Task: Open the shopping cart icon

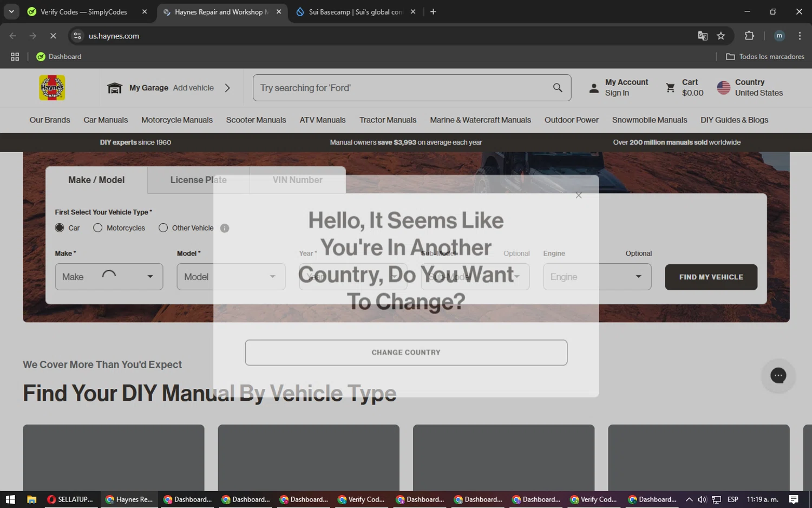Action: pos(670,88)
